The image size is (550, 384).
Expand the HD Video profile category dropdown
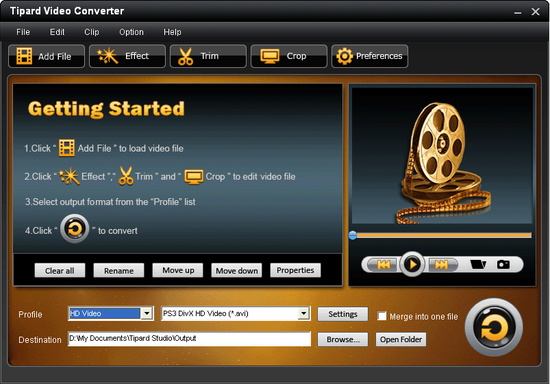(147, 313)
